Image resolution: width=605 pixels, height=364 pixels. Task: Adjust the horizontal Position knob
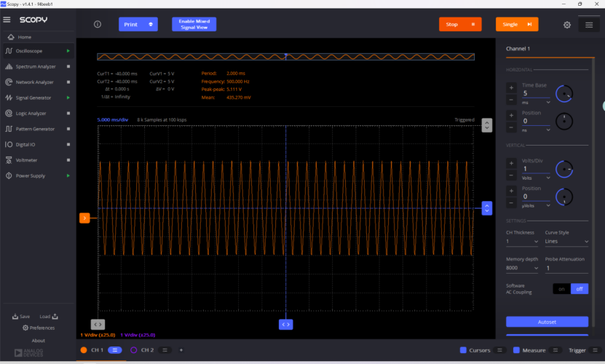coord(564,121)
